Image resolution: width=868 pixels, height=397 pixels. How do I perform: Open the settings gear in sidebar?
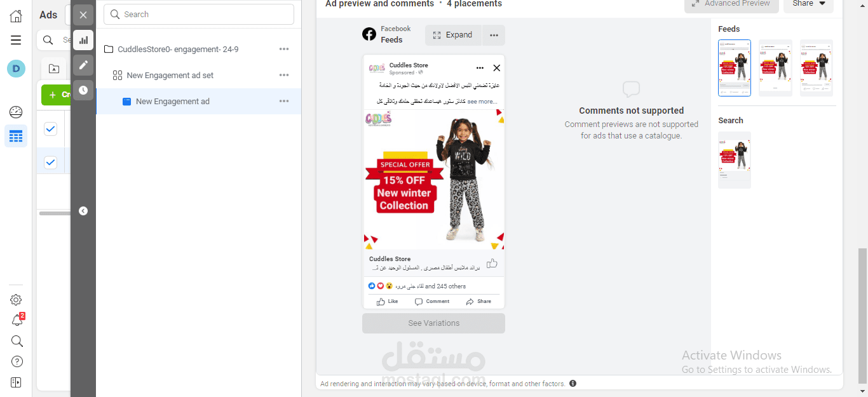click(16, 300)
